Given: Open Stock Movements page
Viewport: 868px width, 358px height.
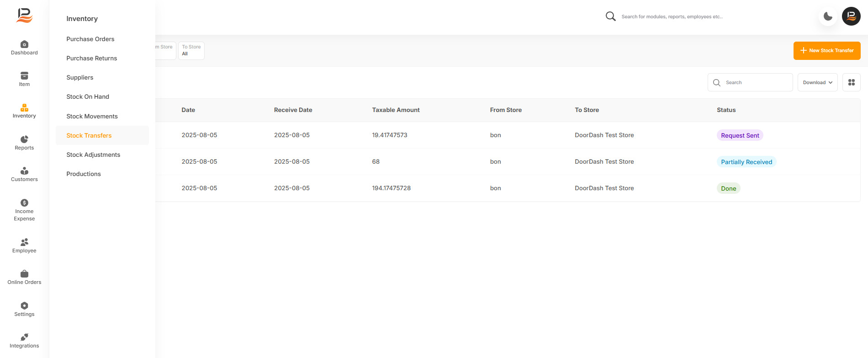Looking at the screenshot, I should 92,116.
